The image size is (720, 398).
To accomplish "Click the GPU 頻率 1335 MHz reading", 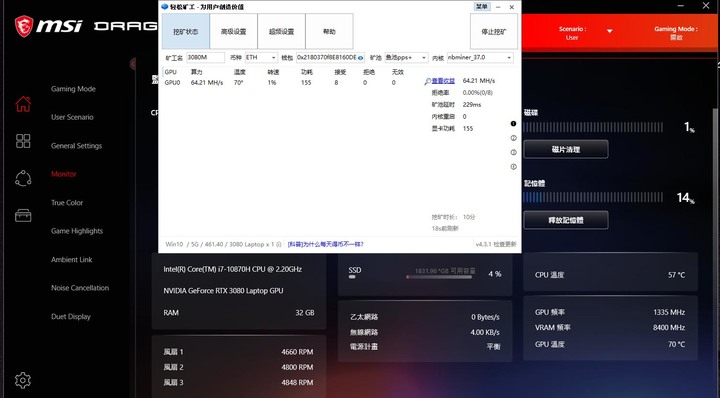I will 610,312.
